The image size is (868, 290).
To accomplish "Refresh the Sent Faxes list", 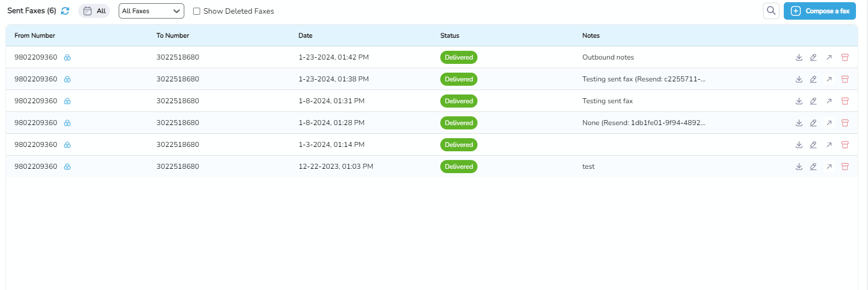I will pos(65,11).
